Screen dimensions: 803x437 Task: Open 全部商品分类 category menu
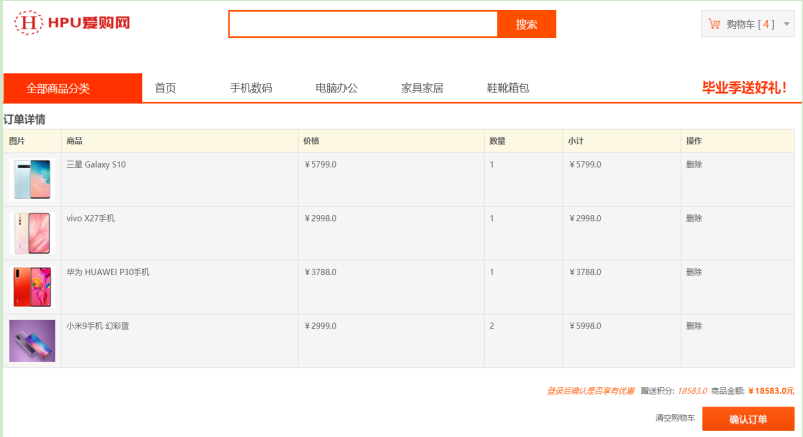[73, 88]
